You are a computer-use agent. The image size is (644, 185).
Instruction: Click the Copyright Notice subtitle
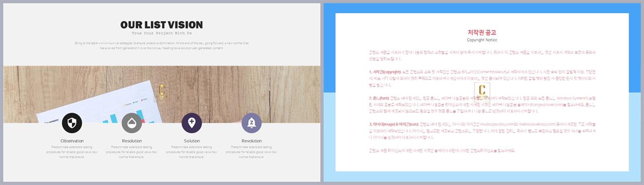click(482, 40)
